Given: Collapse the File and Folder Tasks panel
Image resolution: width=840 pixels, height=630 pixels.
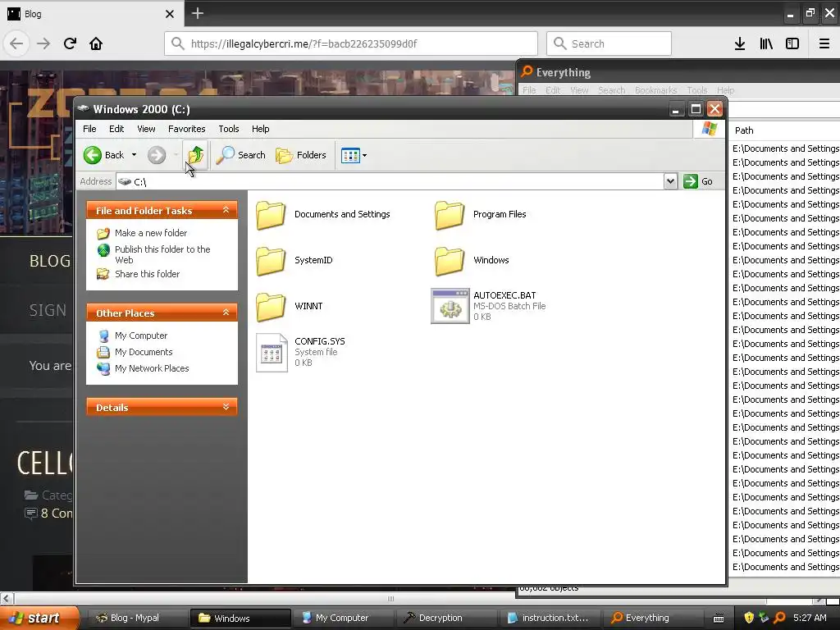Looking at the screenshot, I should click(226, 210).
